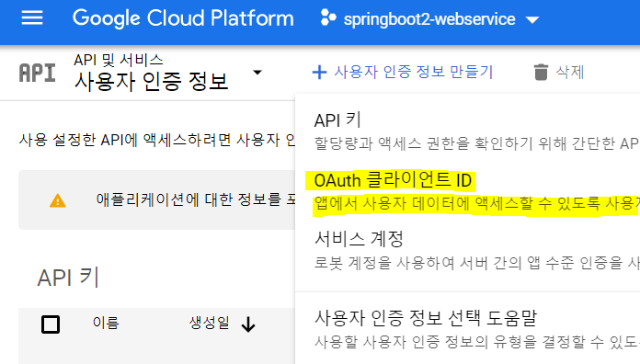This screenshot has height=364, width=640.
Task: Click the '로봇 계정을 사용하여' description line
Action: point(476,263)
